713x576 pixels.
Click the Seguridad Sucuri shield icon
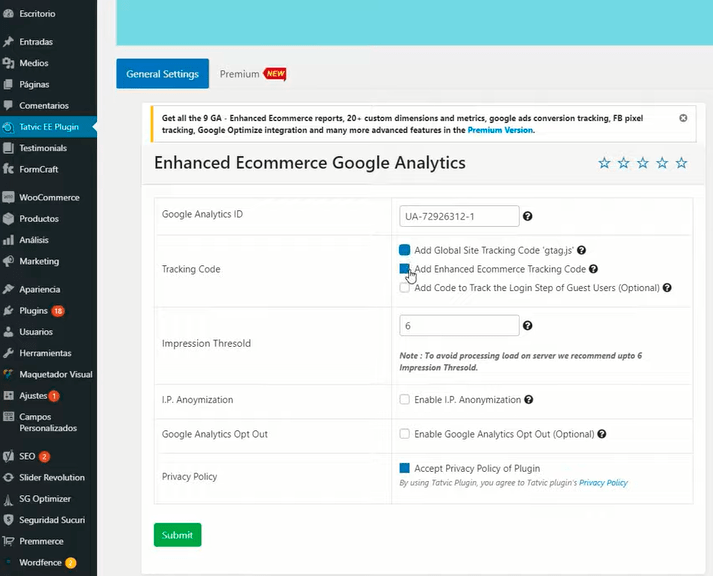click(8, 520)
